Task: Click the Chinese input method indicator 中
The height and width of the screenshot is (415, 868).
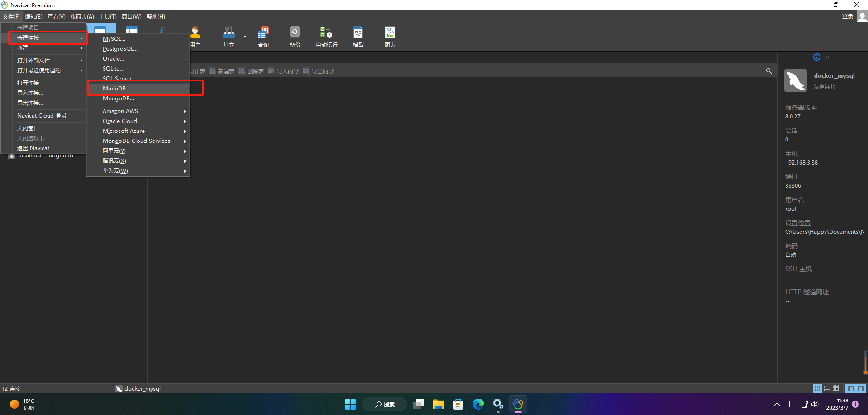Action: pos(790,404)
